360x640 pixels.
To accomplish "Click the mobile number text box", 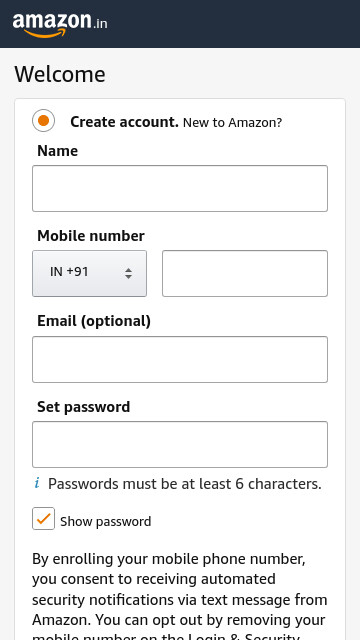I will [245, 273].
